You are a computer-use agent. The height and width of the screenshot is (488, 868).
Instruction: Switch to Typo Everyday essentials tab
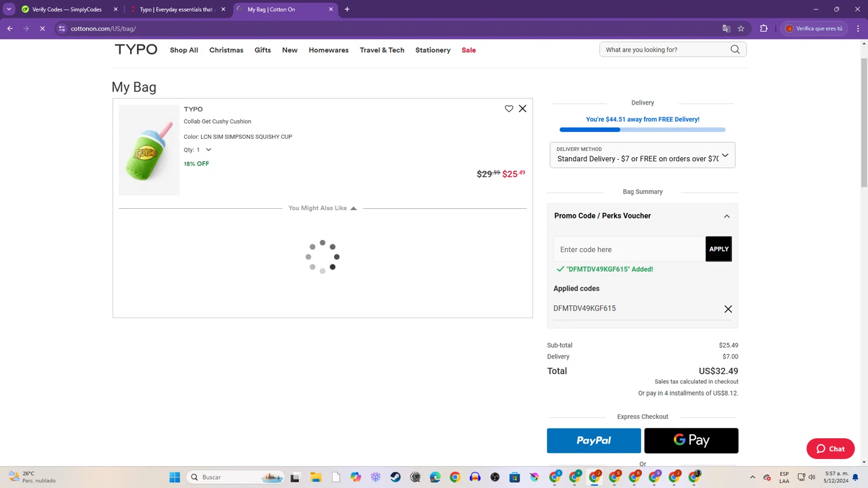click(176, 9)
